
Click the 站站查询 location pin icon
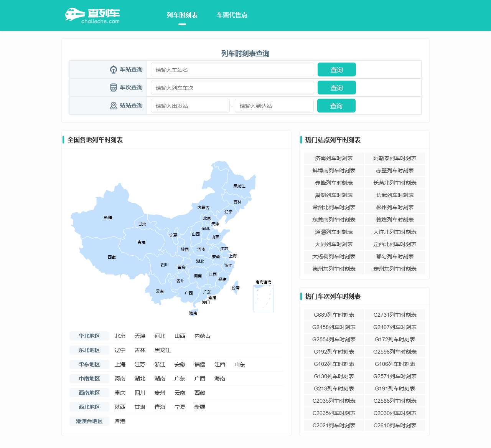(114, 106)
